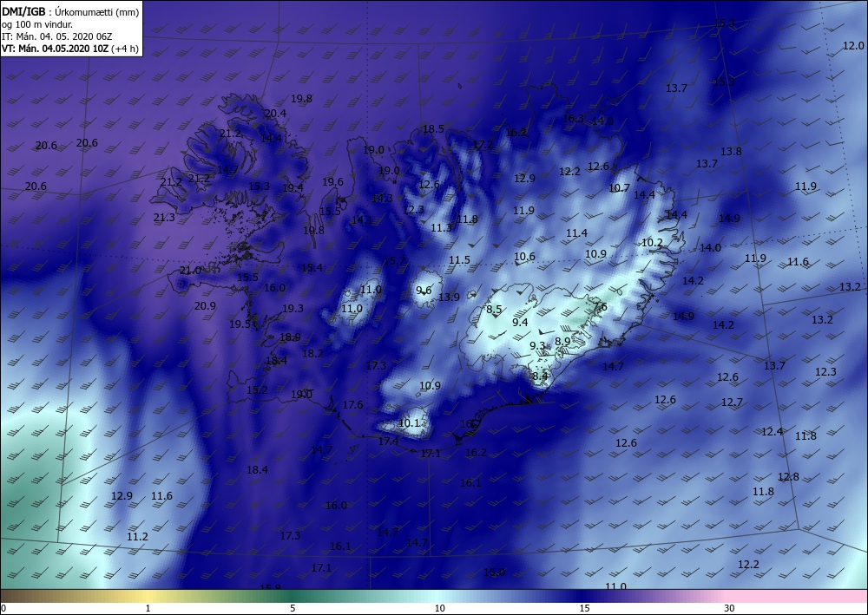
Task: Click the map value '13.9'
Action: (449, 298)
